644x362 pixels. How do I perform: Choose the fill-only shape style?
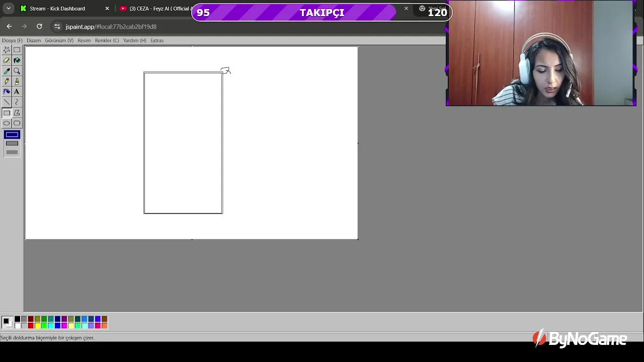[12, 152]
